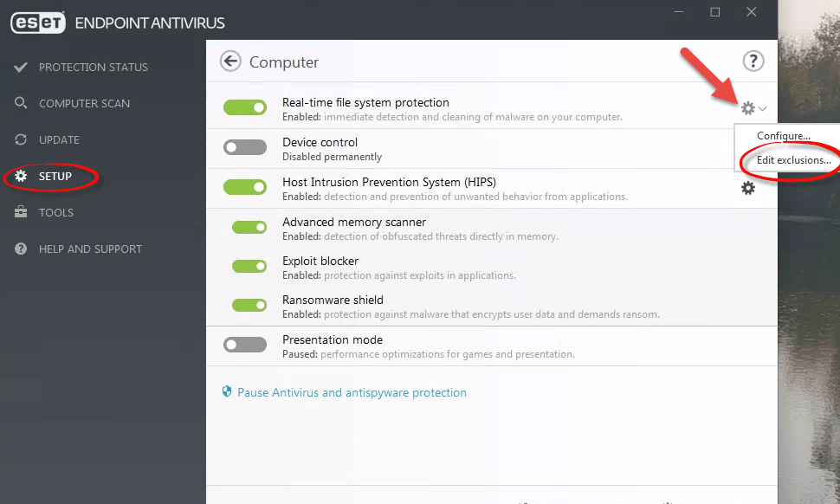Click Pause Antivirus and antispyware protection link
The image size is (840, 504).
pos(352,392)
